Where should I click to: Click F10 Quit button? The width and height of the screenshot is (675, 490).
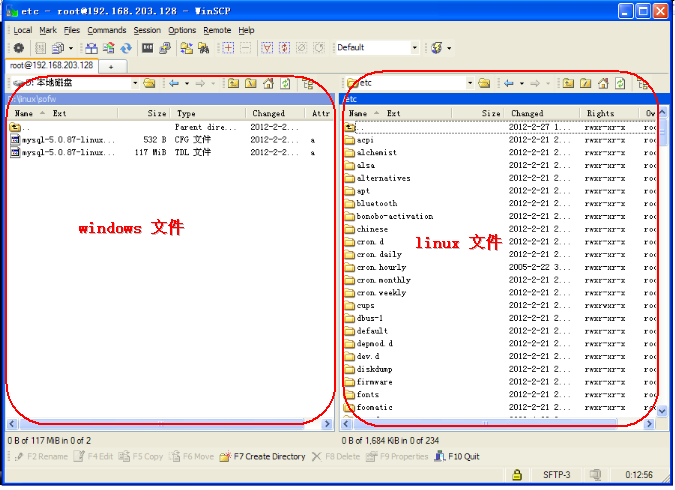[x=457, y=456]
